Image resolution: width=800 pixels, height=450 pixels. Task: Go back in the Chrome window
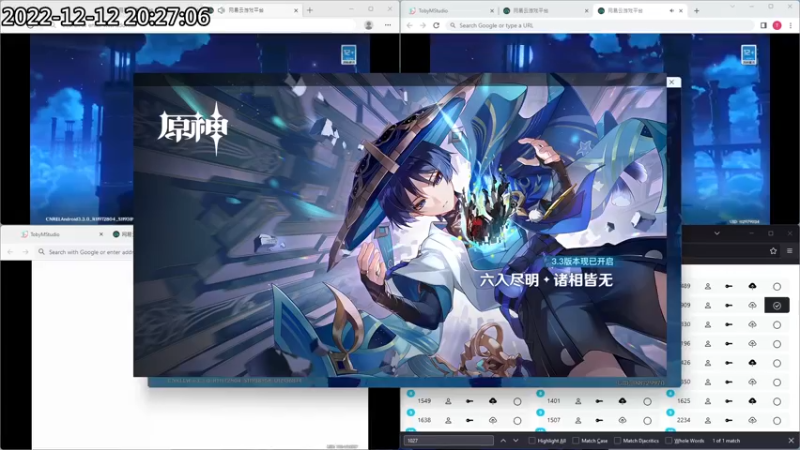410,25
